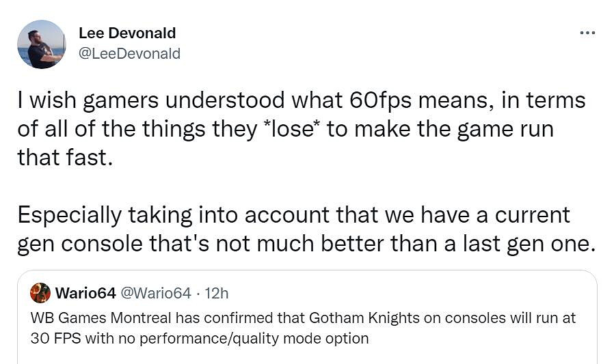The width and height of the screenshot is (614, 364).
Task: Click the @LeeDevonald handle
Action: pos(129,53)
